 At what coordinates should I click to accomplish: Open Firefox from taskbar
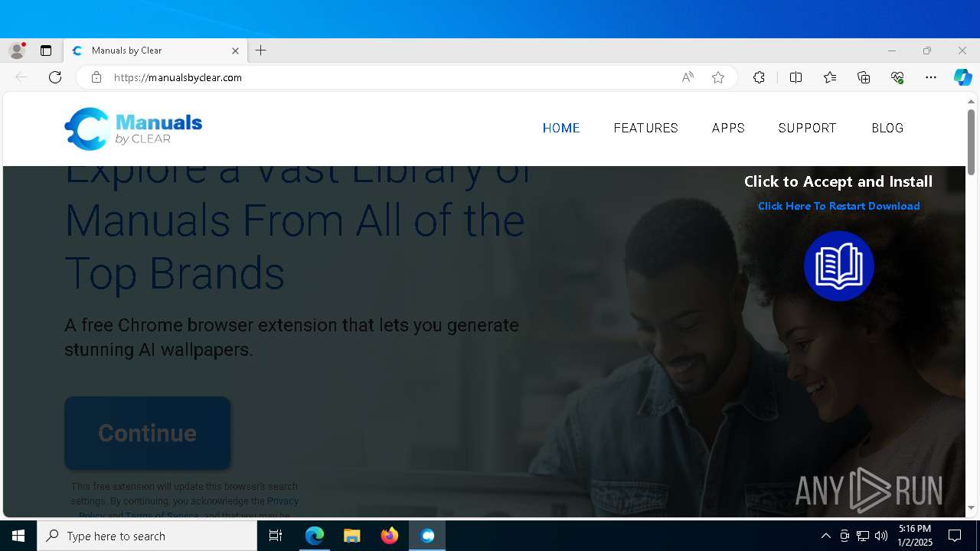pos(390,536)
